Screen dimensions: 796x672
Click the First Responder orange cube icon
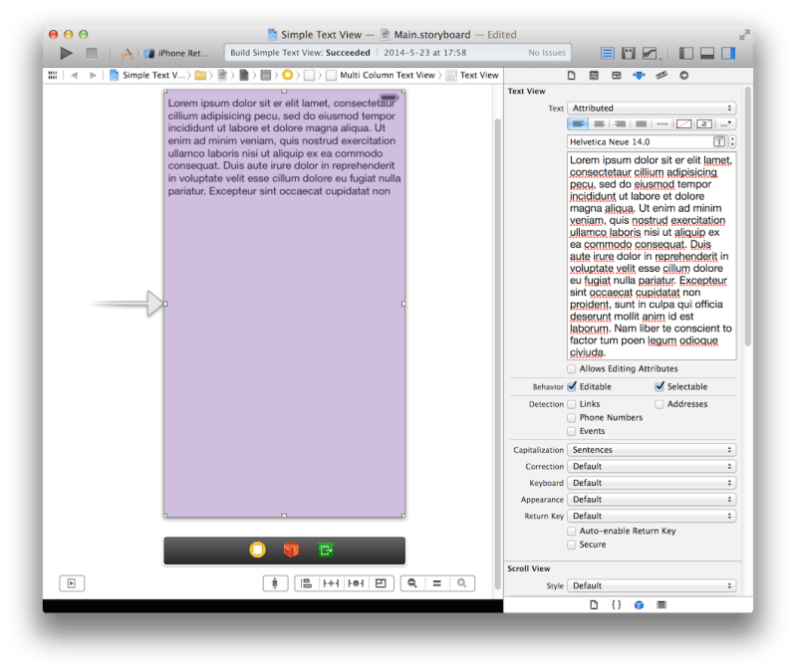pyautogui.click(x=291, y=550)
